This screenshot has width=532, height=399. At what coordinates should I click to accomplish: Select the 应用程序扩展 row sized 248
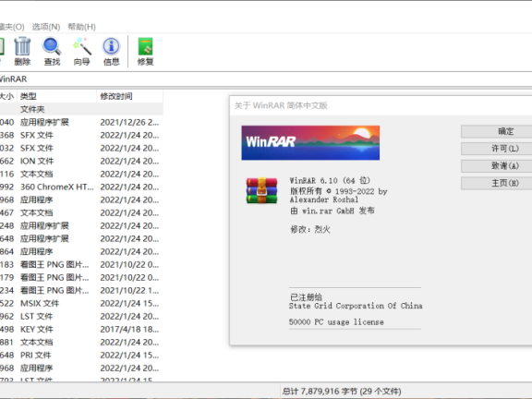[x=81, y=225]
